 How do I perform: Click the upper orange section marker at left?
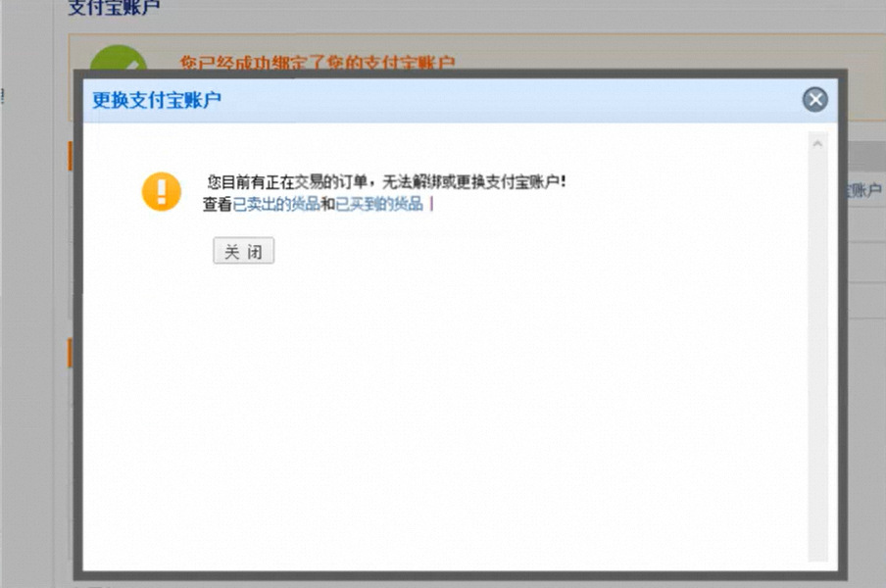(71, 156)
